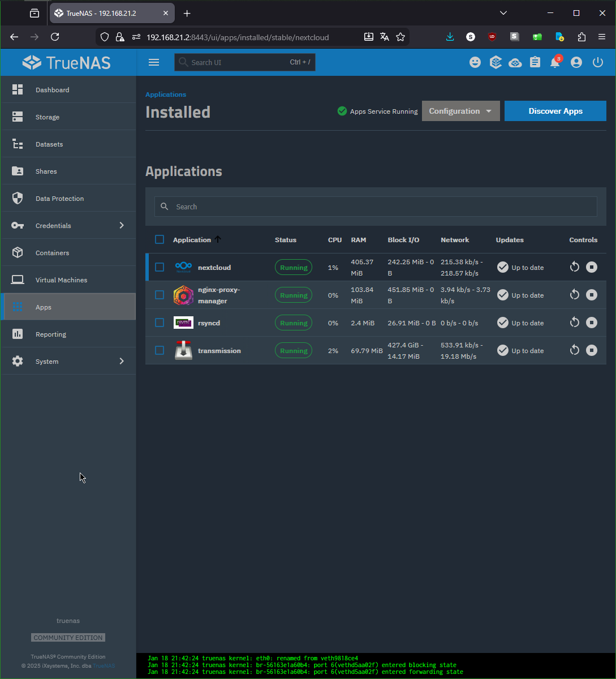Open the browser extensions puzzle icon

[x=581, y=37]
